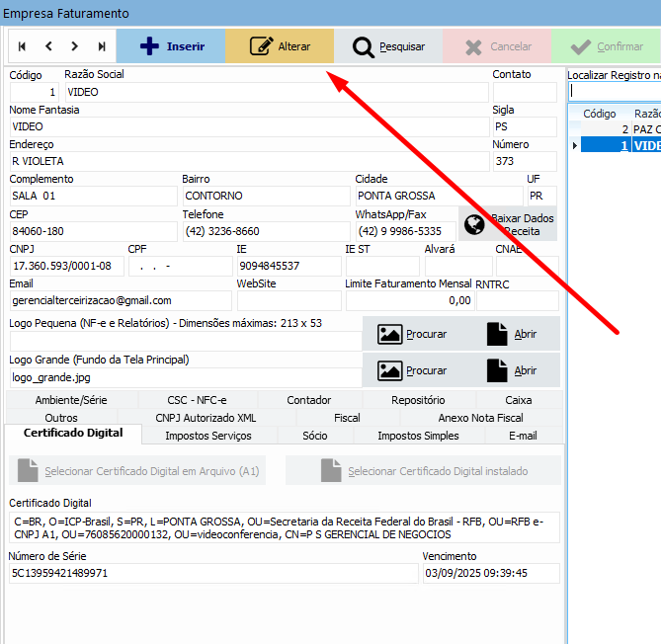Click the next record arrow
661x644 pixels.
pyautogui.click(x=75, y=46)
